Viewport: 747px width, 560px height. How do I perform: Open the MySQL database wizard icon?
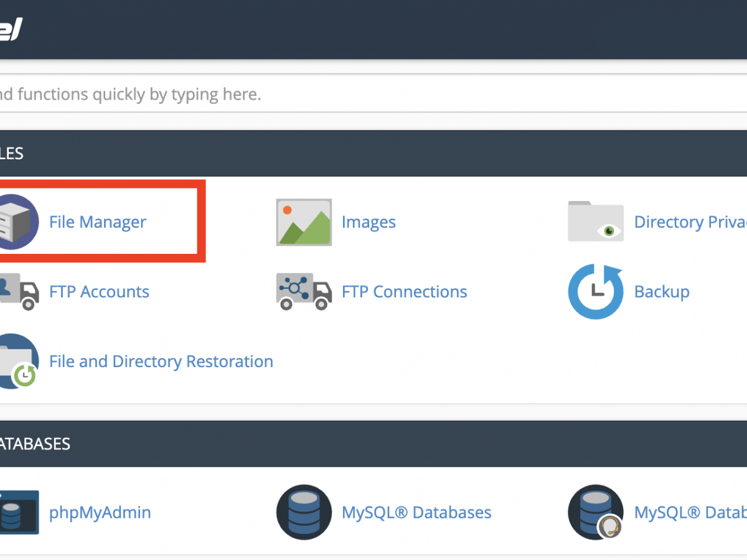596,513
